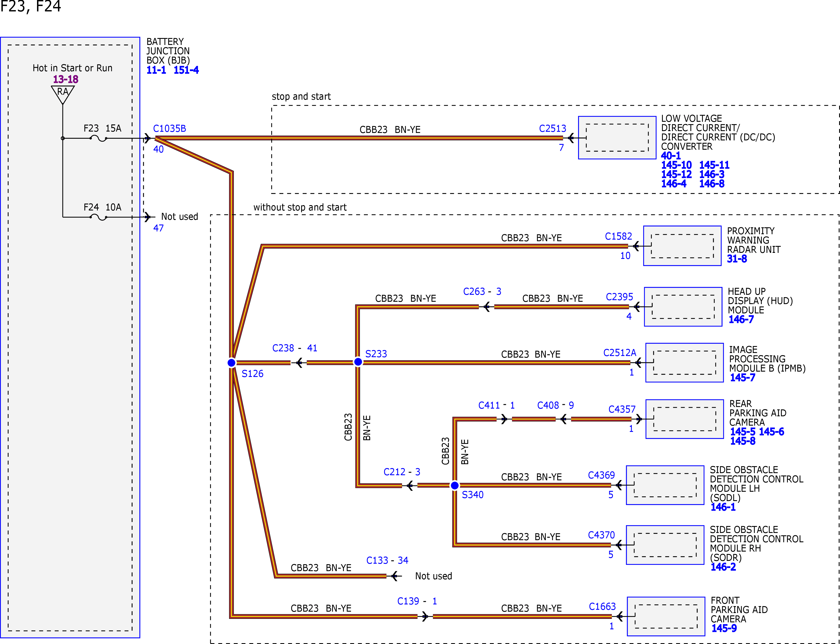Select the Proximity Warning Radar component box
This screenshot has width=840, height=644.
[x=683, y=246]
